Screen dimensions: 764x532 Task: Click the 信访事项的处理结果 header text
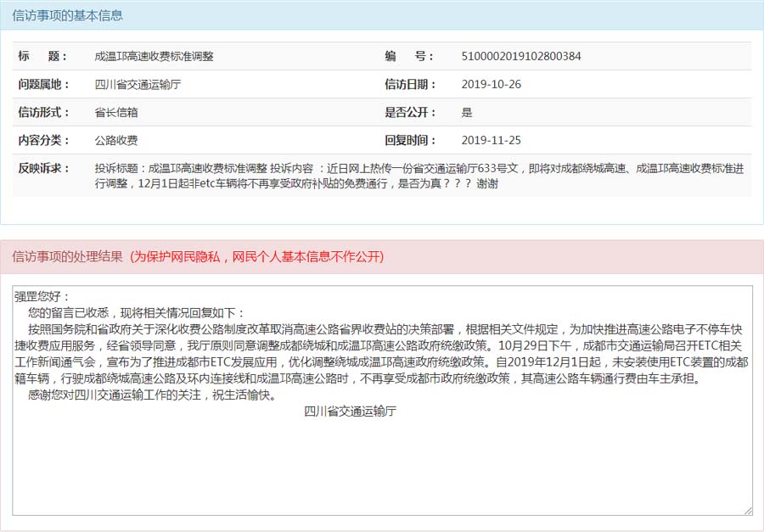tap(68, 257)
